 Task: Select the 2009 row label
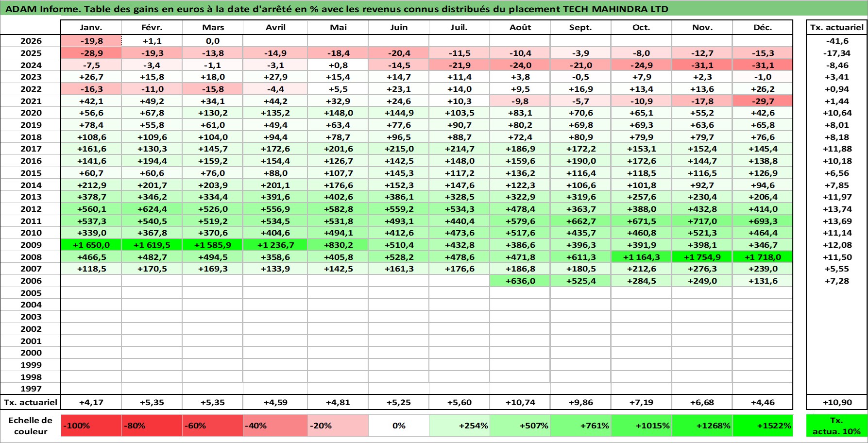[x=31, y=245]
